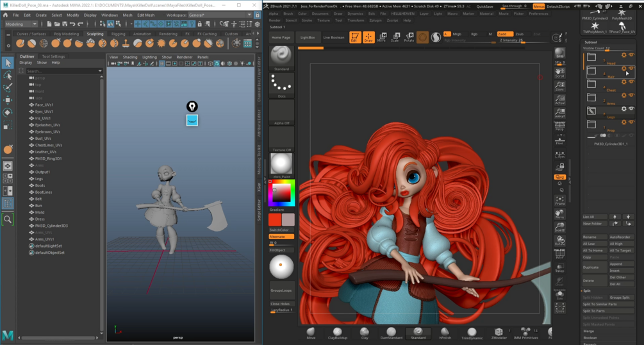Open the ZModeler brush in ZBrush

coord(499,333)
